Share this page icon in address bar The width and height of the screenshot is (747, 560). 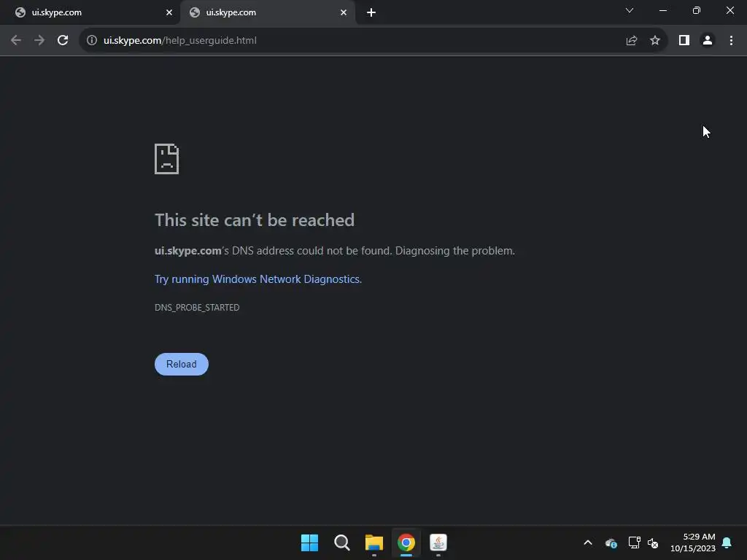632,41
